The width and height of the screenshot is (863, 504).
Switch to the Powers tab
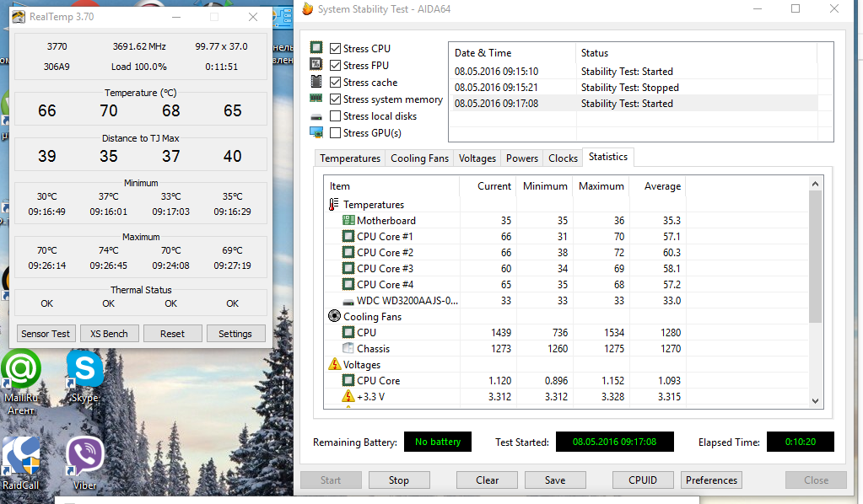[521, 158]
